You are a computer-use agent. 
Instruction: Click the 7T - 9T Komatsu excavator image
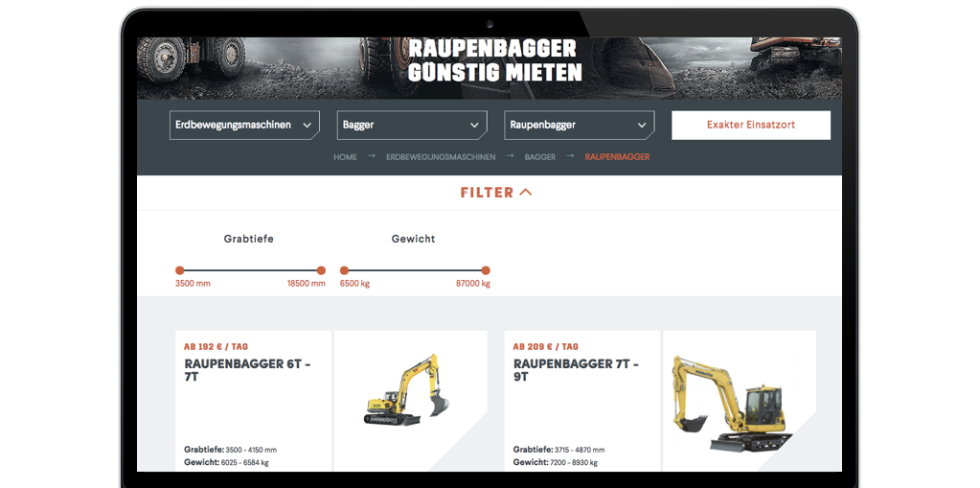coord(732,404)
